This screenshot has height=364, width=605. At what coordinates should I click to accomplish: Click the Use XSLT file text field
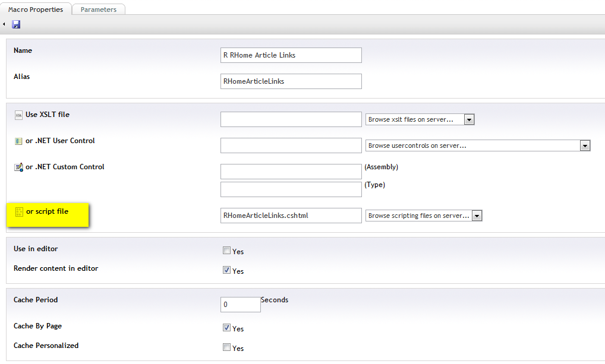[291, 119]
